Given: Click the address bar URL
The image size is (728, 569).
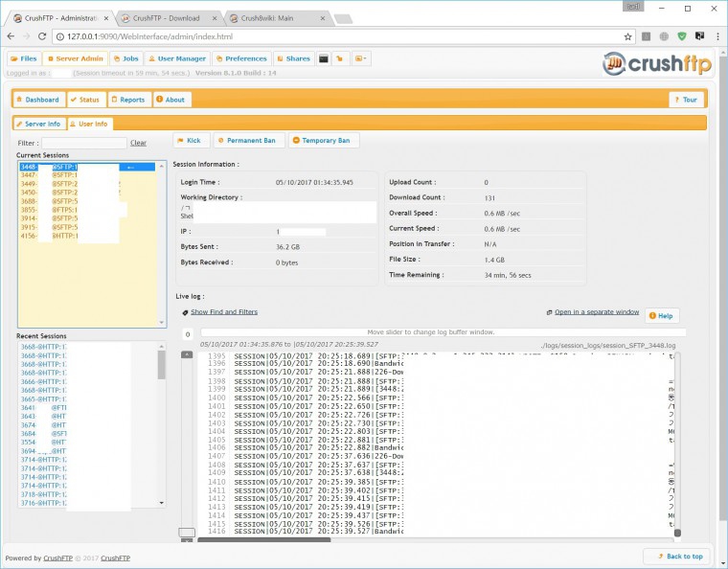Looking at the screenshot, I should [x=150, y=36].
